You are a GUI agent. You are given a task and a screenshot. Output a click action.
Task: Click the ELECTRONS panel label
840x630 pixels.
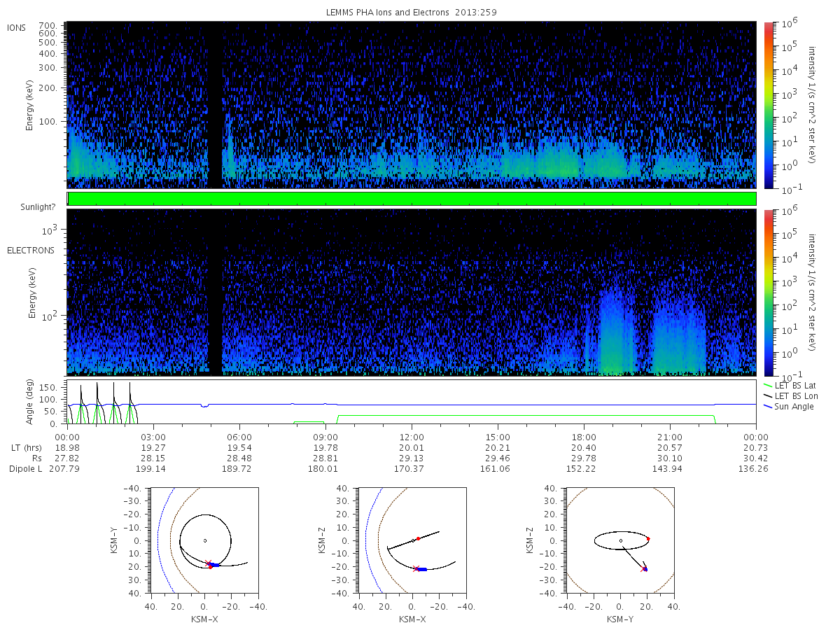point(30,250)
